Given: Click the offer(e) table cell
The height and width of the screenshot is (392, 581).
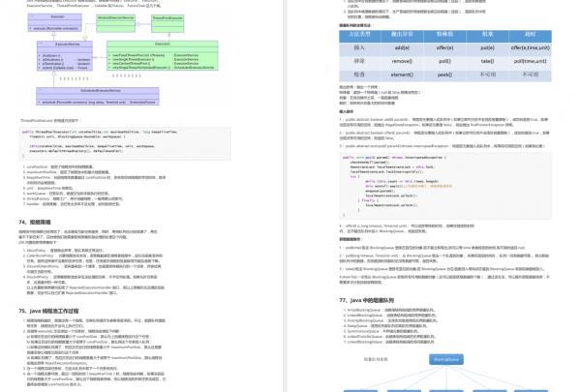Looking at the screenshot, I should pyautogui.click(x=444, y=48).
